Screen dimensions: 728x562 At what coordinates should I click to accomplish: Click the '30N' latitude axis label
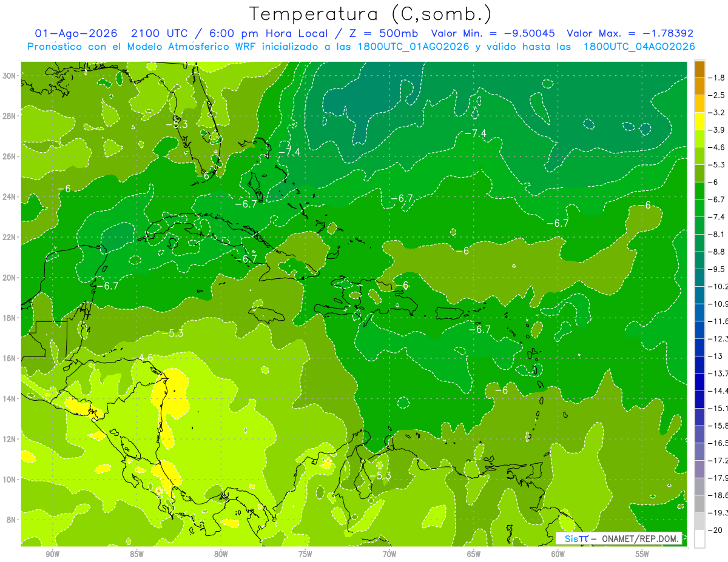(9, 75)
